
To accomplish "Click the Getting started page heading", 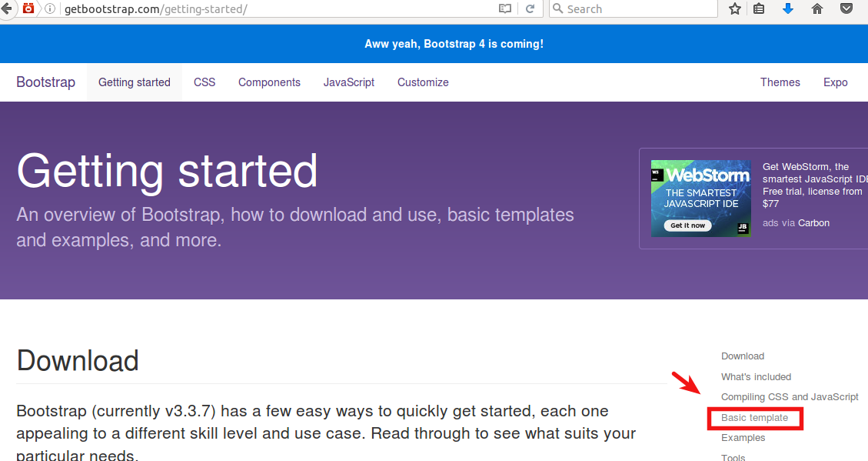I will (167, 172).
